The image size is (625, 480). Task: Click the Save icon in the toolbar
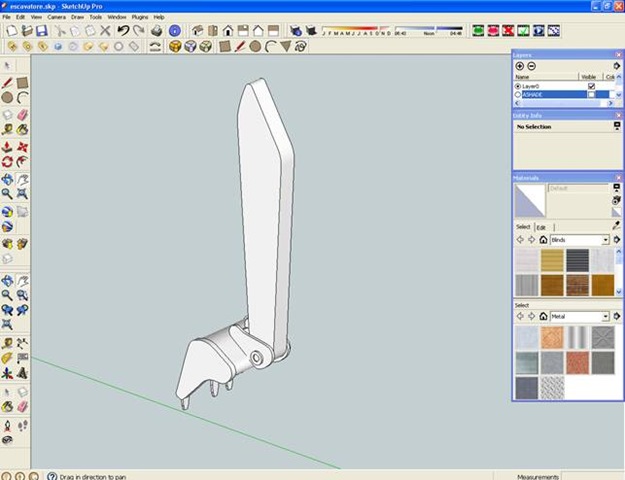43,31
